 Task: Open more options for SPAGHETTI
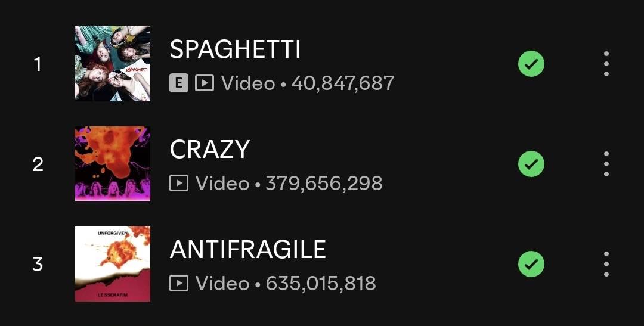coord(606,64)
